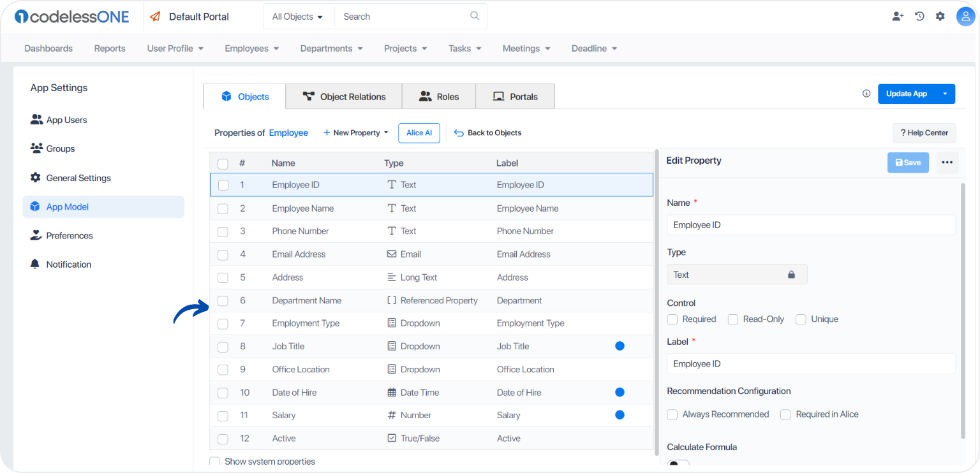
Task: Go to Dashboards menu item
Action: coord(48,48)
